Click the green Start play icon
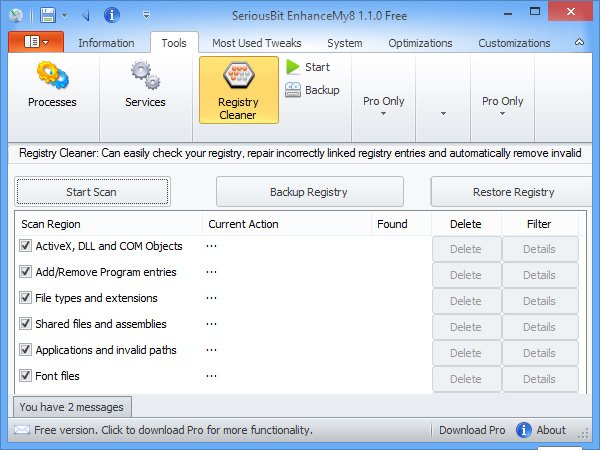The image size is (600, 450). (x=293, y=67)
